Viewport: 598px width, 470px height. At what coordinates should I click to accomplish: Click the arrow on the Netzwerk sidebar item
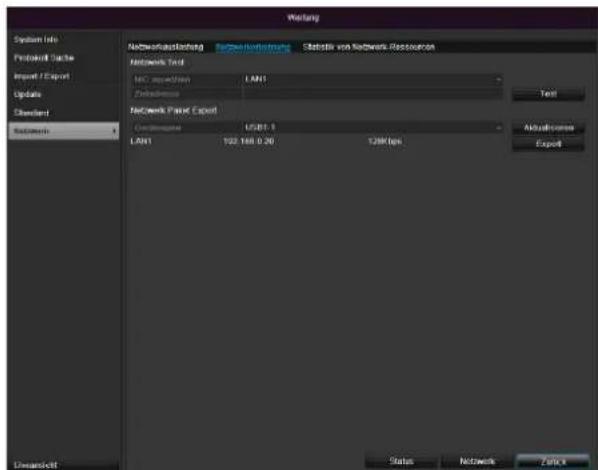(x=114, y=131)
